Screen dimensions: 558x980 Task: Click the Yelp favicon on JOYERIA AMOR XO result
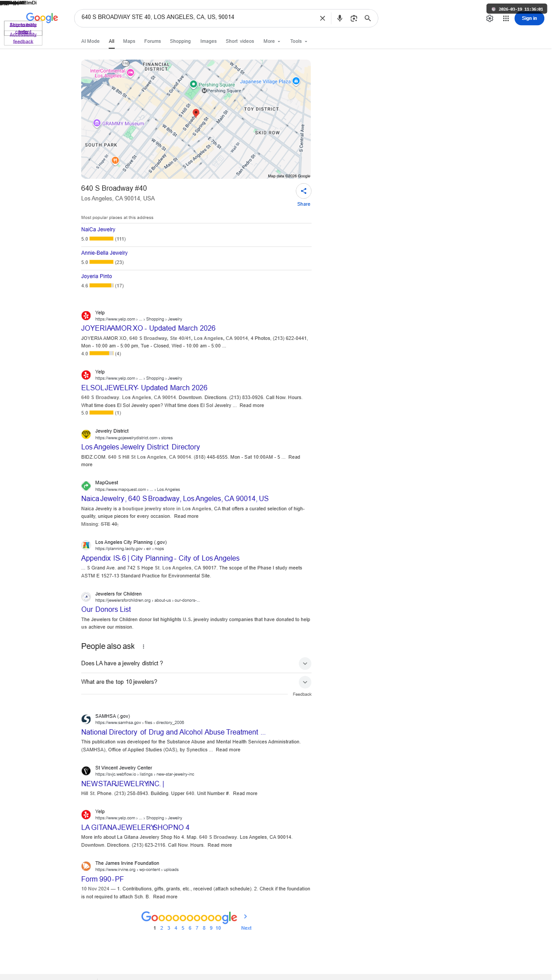(86, 316)
